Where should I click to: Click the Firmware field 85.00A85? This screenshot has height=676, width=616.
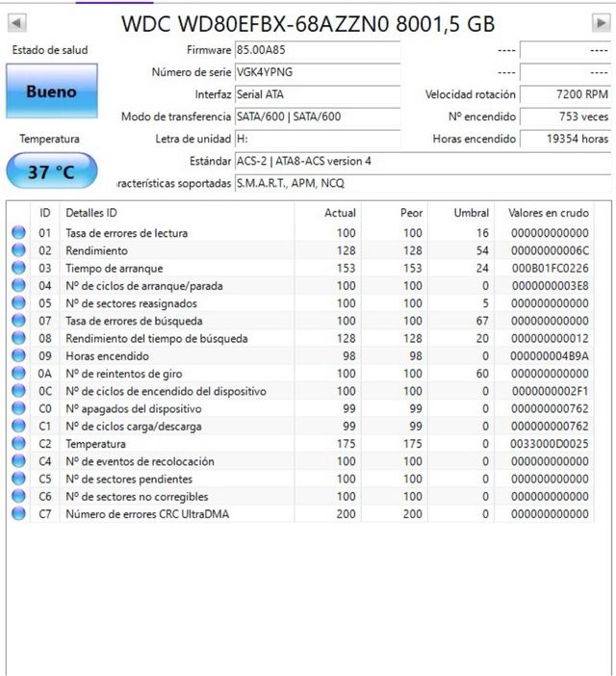point(318,50)
